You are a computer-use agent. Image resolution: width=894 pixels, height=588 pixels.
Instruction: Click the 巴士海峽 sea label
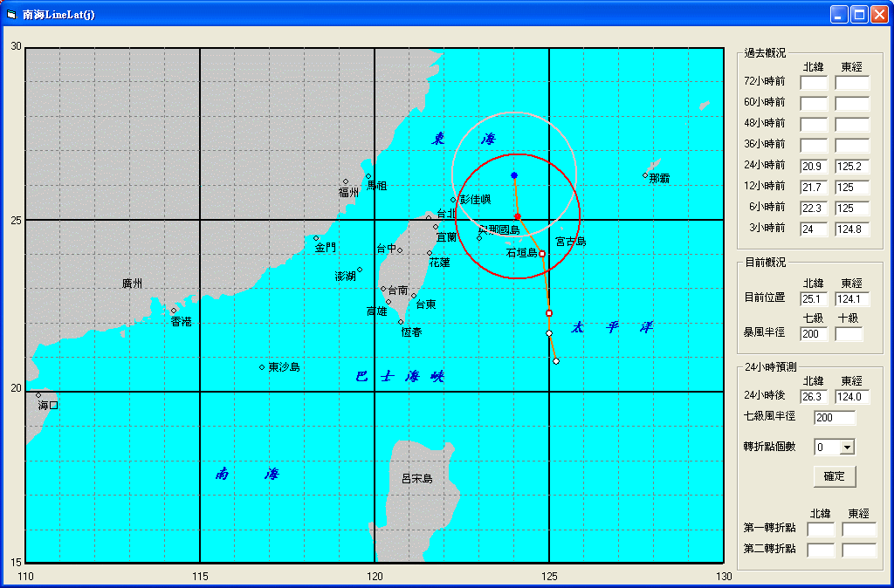(x=400, y=377)
